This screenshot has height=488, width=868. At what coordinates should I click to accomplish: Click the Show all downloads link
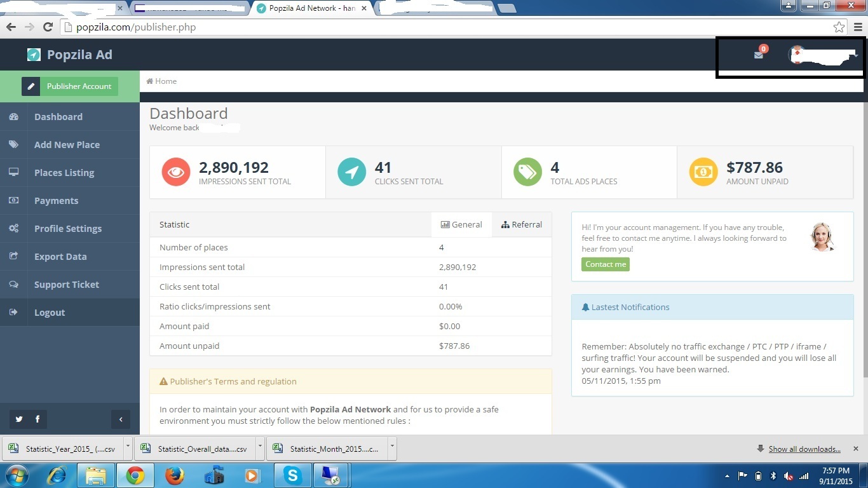click(804, 449)
